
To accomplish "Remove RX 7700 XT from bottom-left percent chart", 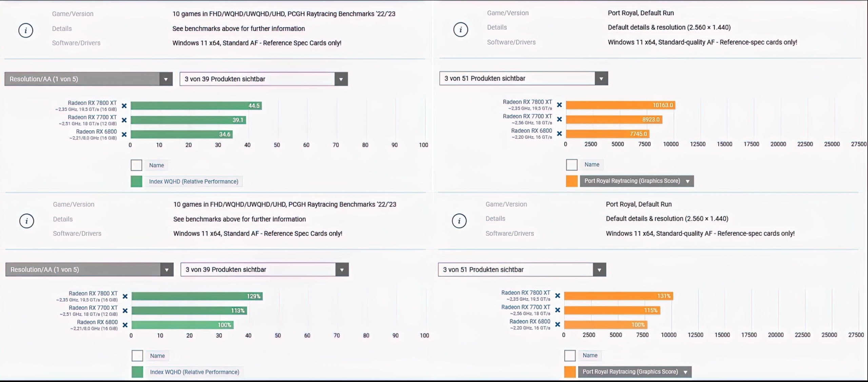I will coord(125,311).
